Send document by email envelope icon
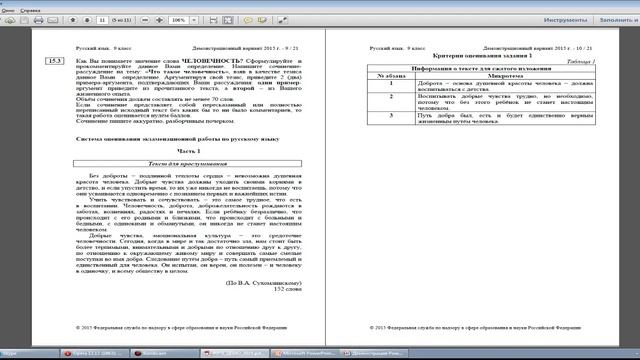 click(53, 20)
